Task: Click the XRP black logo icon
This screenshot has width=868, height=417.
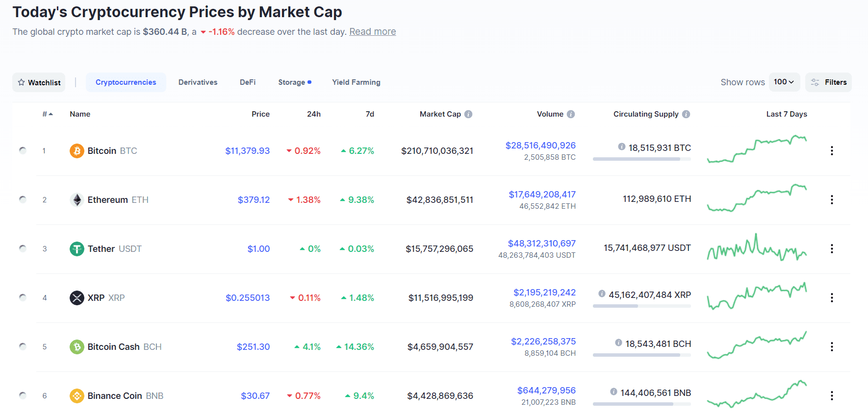Action: click(77, 298)
